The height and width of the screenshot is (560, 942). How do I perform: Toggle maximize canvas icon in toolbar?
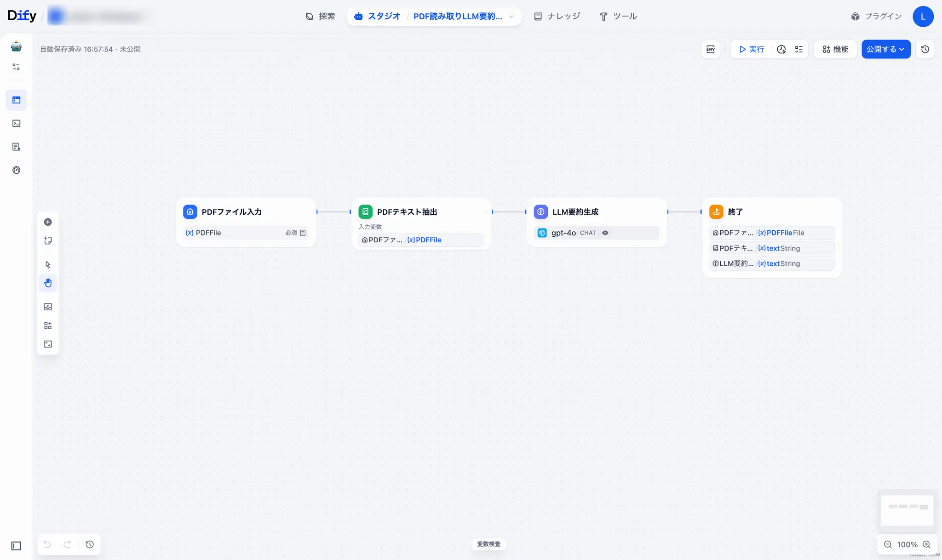point(48,344)
